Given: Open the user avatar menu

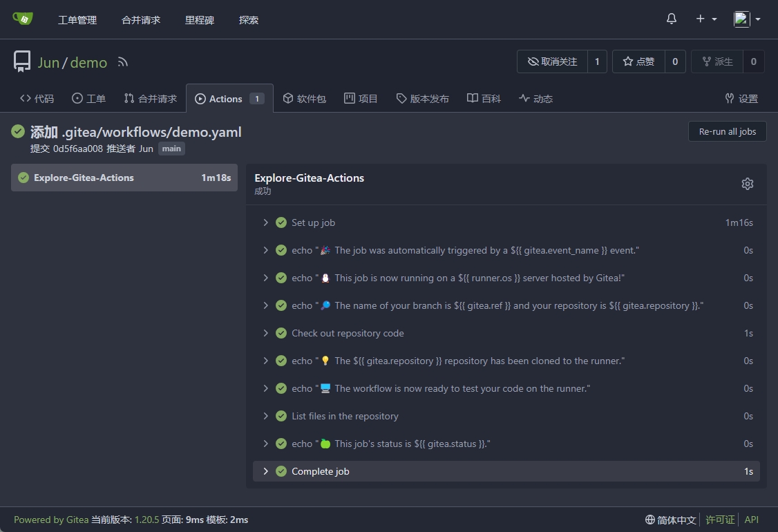Looking at the screenshot, I should pos(746,19).
